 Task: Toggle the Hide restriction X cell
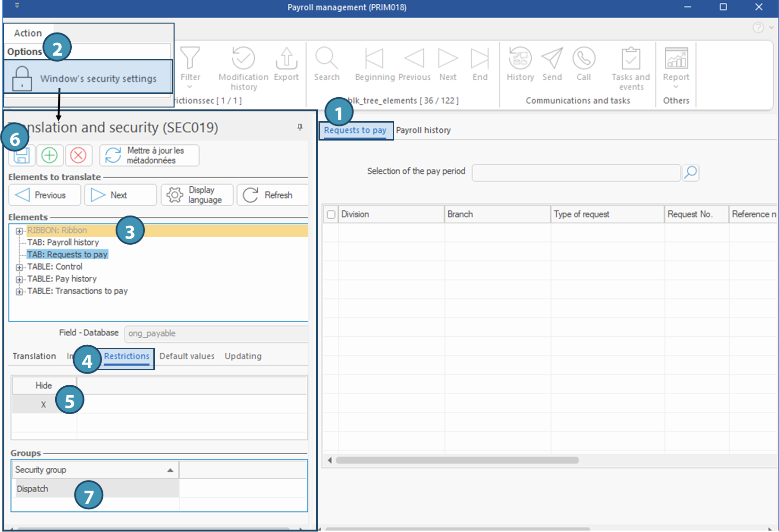pyautogui.click(x=43, y=405)
